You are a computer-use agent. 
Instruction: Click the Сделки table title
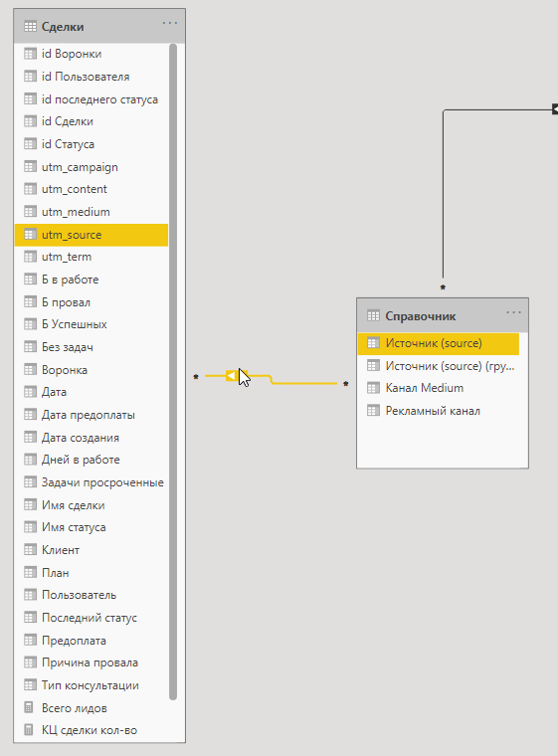point(63,27)
